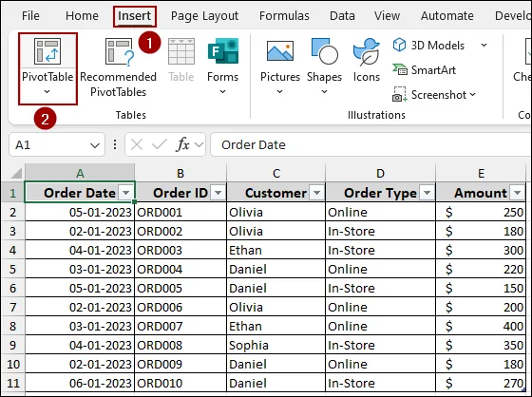Expand the function dropdown next to fx
Viewport: 532px width, 397px height.
tap(199, 145)
